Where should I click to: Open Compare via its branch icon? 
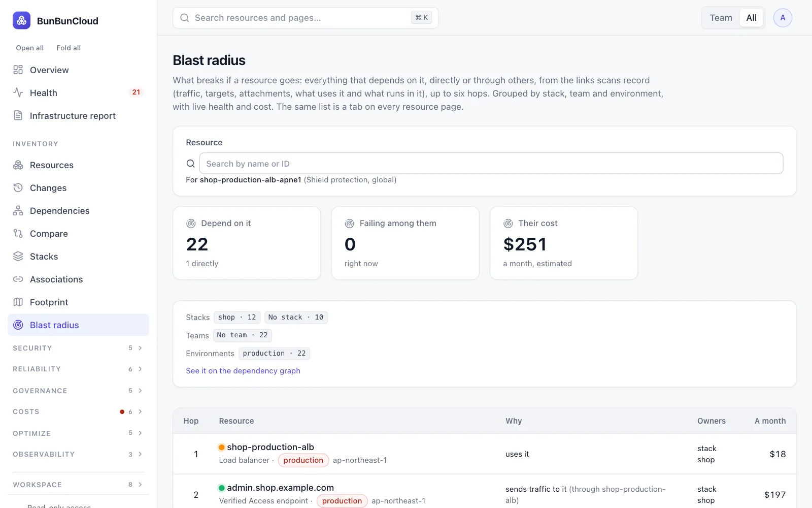coord(18,233)
